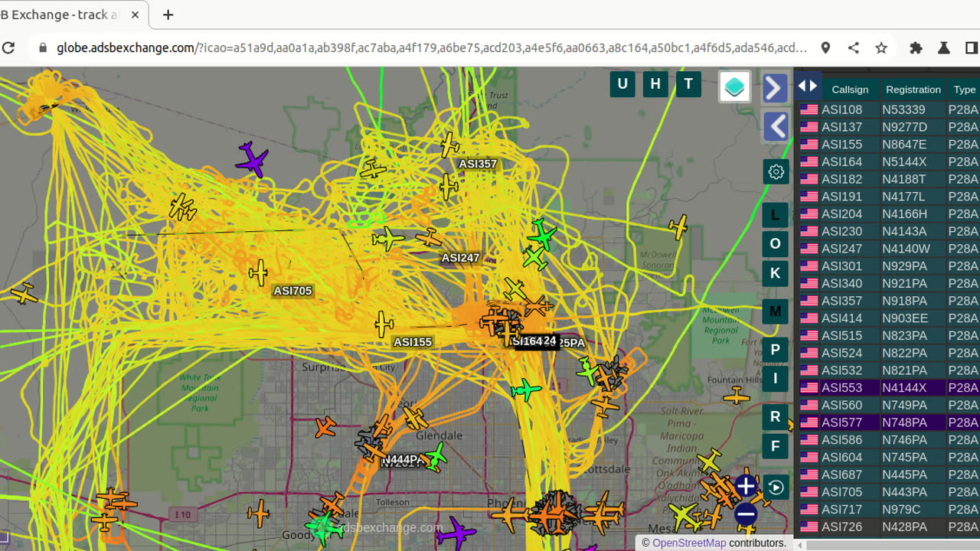
Task: Open browser extensions puzzle icon
Action: point(916,47)
